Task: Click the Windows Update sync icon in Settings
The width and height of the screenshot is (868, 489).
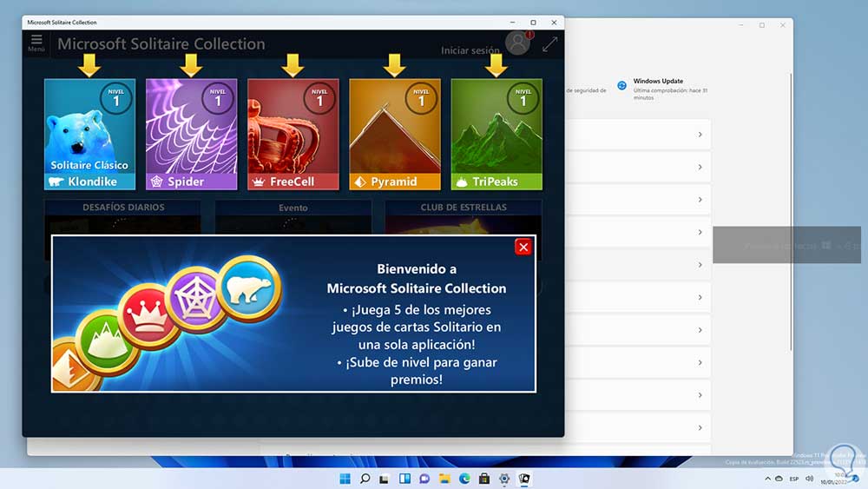Action: pos(621,85)
